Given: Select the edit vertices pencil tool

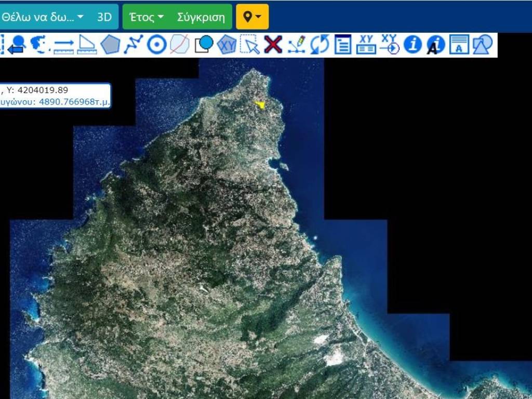Looking at the screenshot, I should (x=297, y=45).
